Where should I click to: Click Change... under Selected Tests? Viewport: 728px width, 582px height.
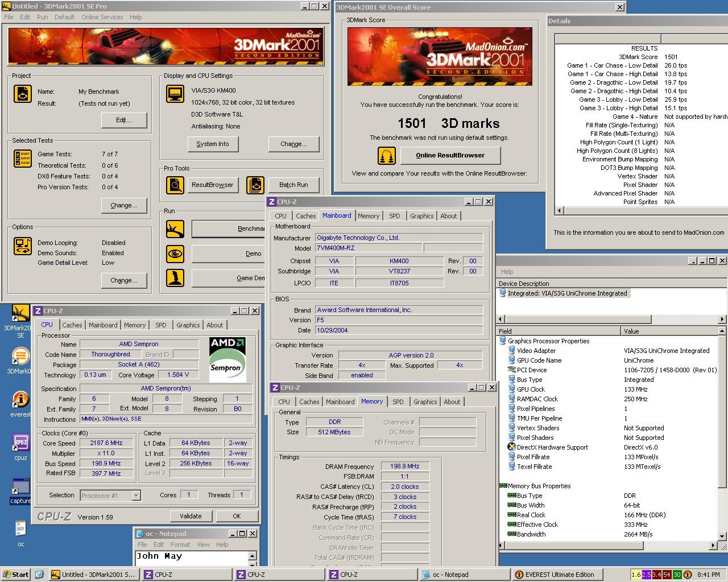click(123, 205)
